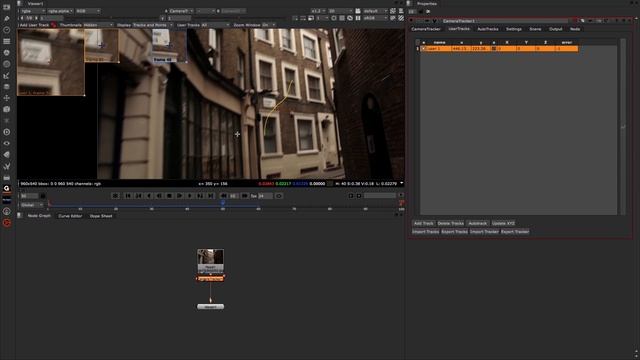Open the RGB display dropdown
The height and width of the screenshot is (360, 640).
click(x=87, y=11)
